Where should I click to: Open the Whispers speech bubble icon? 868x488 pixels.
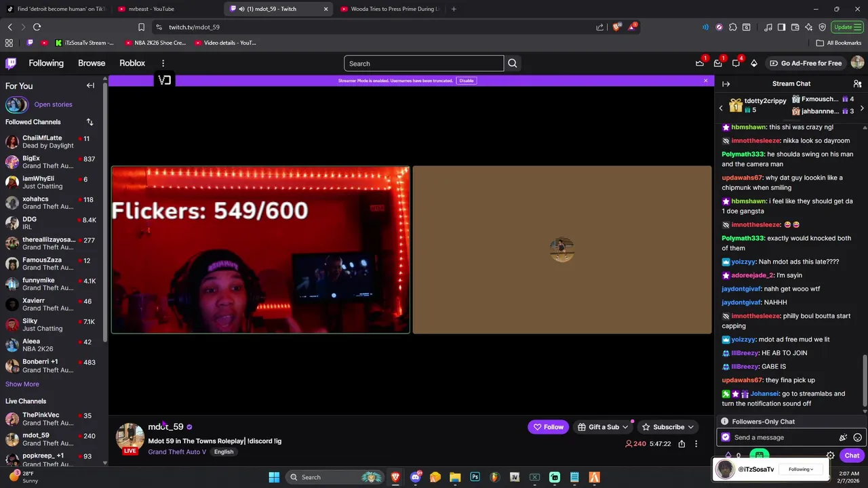point(736,63)
